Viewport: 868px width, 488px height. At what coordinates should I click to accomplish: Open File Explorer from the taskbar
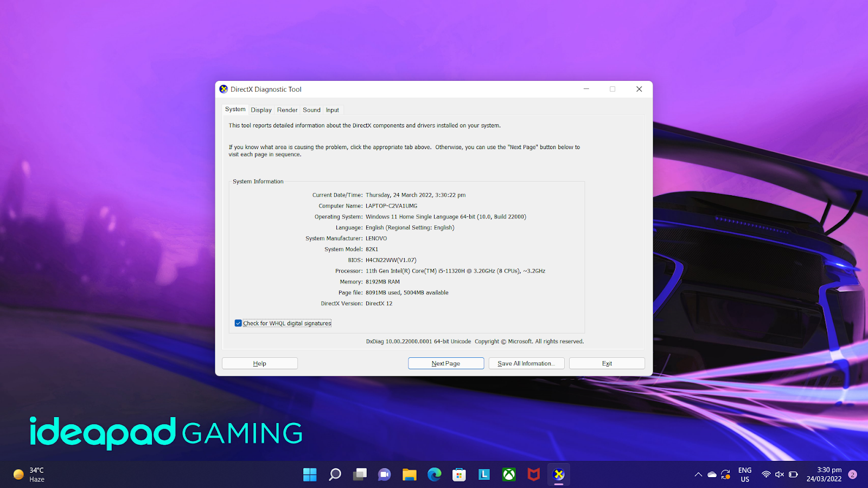(x=410, y=474)
